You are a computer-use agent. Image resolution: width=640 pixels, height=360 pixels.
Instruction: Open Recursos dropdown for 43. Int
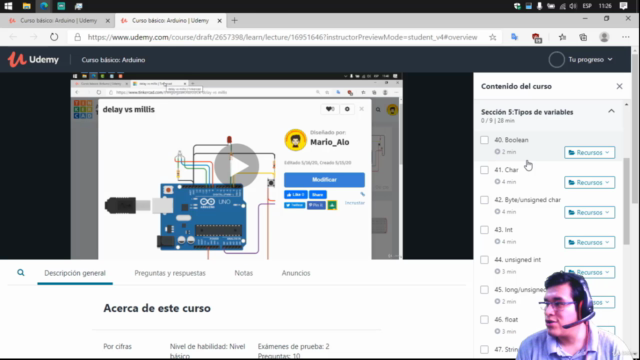[x=589, y=242]
